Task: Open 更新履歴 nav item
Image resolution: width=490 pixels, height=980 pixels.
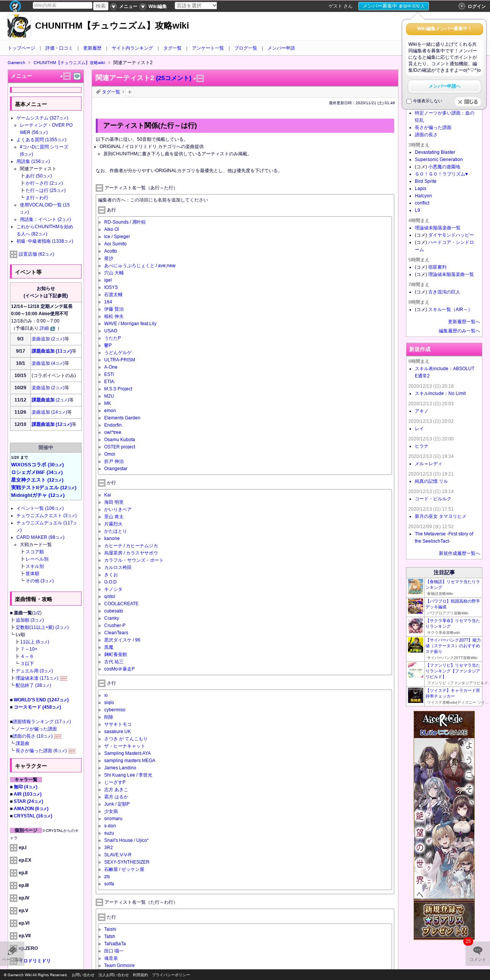Action: 92,48
